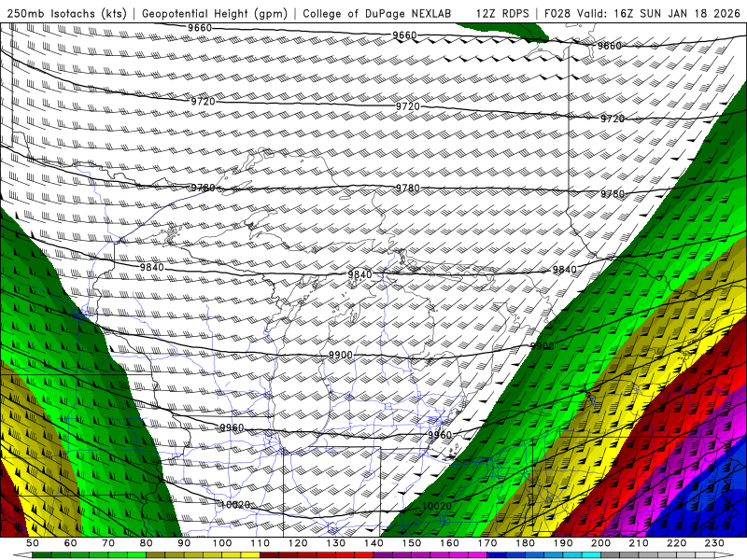Viewport: 747px width, 560px height.
Task: Click the 120 value on color scale
Action: click(x=298, y=543)
